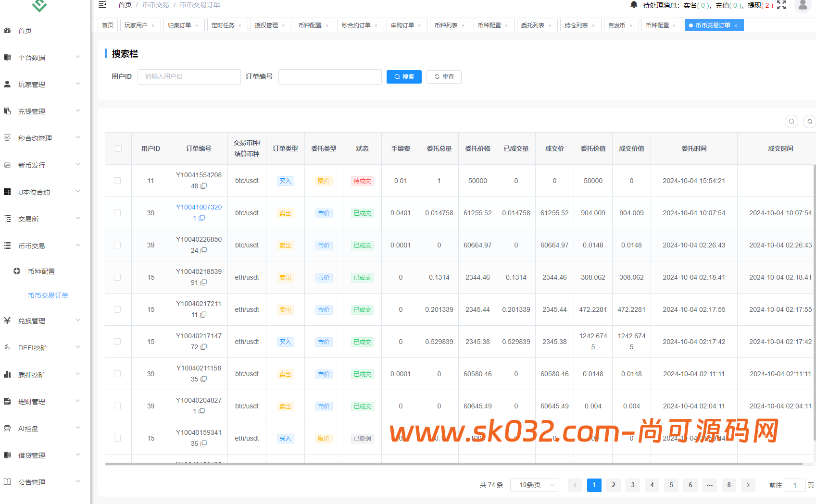The height and width of the screenshot is (504, 816).
Task: Copy order number Y1004015934136
Action: 204,443
